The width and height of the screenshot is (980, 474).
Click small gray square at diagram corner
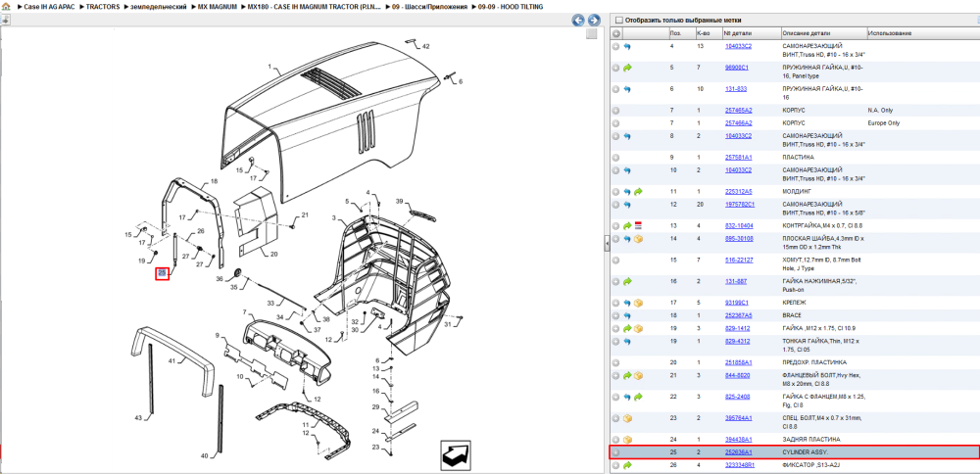(x=591, y=34)
